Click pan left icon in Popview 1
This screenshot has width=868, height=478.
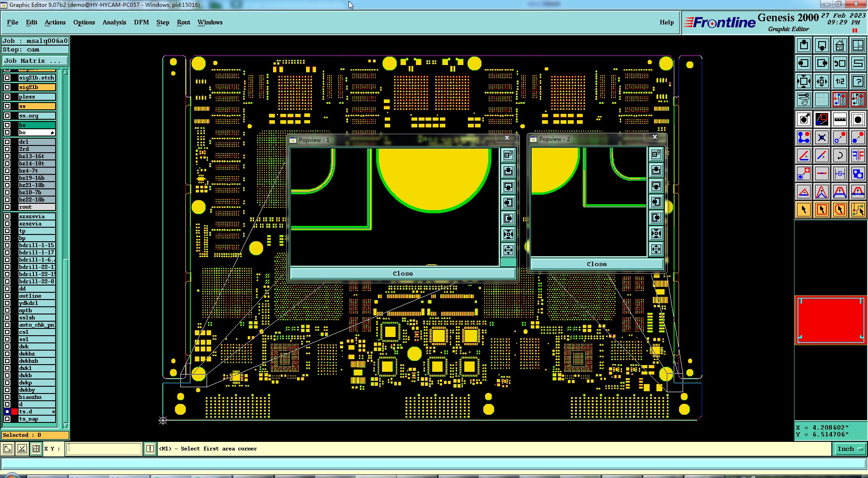point(509,203)
